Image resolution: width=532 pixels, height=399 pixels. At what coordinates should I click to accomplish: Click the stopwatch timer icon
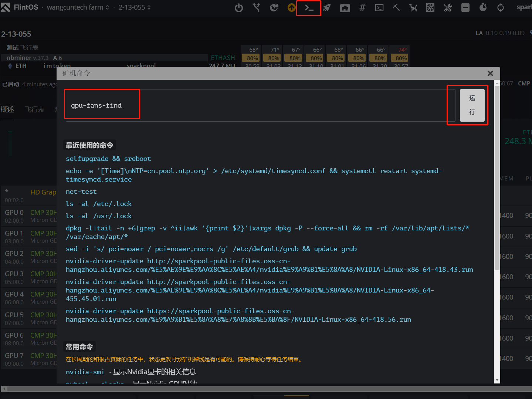tap(483, 7)
